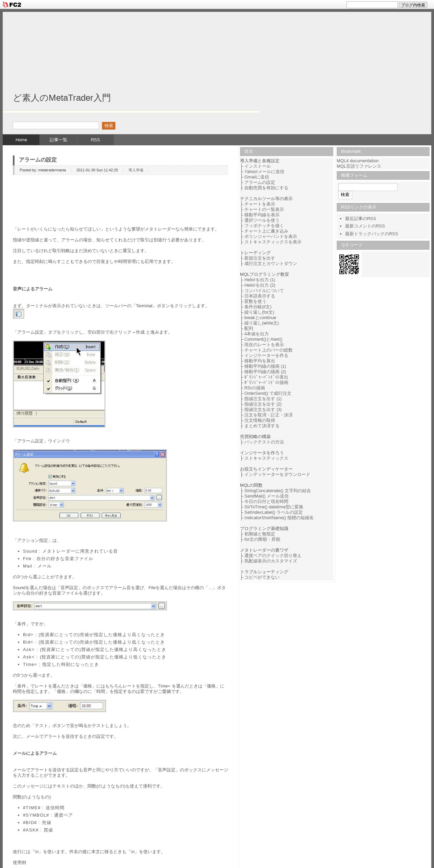Image resolution: width=434 pixels, height=868 pixels.
Task: Open 自動売買を有効にする link
Action: (266, 188)
